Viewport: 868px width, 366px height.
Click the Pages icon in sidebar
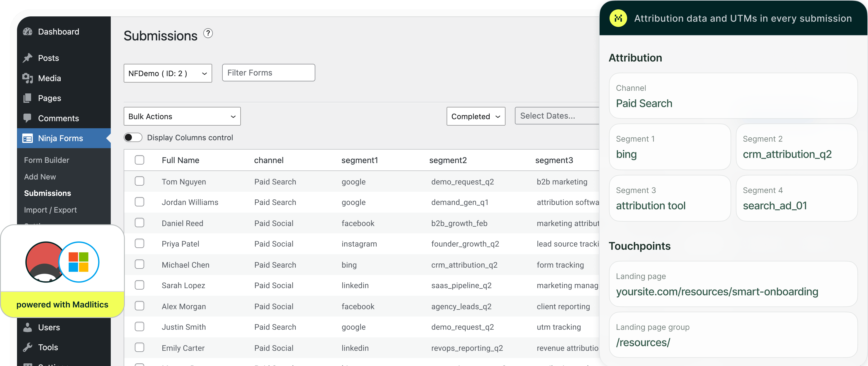28,98
